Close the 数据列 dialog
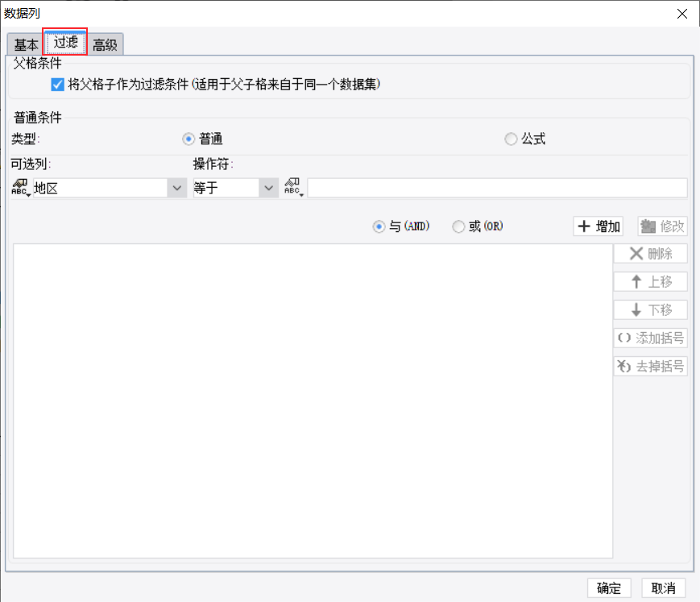 pos(681,14)
